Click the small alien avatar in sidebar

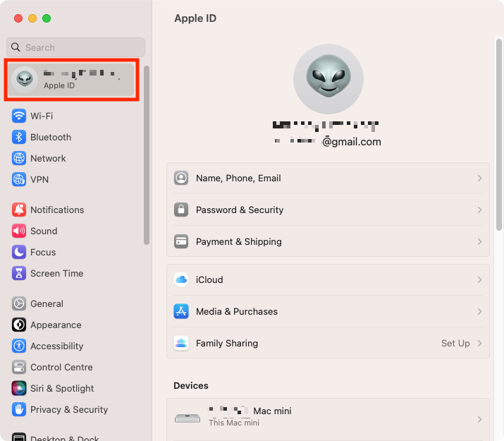(x=25, y=80)
